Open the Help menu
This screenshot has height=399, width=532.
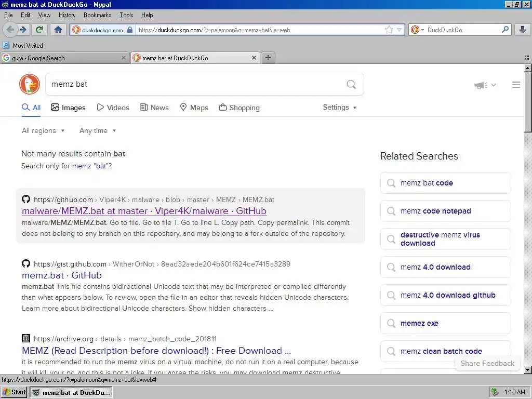(147, 15)
